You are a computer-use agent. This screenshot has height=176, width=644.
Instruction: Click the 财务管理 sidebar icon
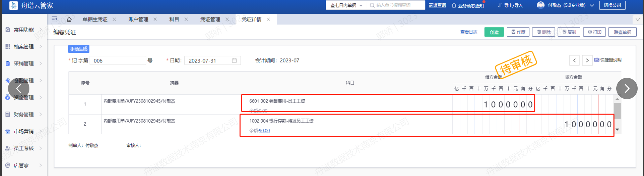coord(8,114)
